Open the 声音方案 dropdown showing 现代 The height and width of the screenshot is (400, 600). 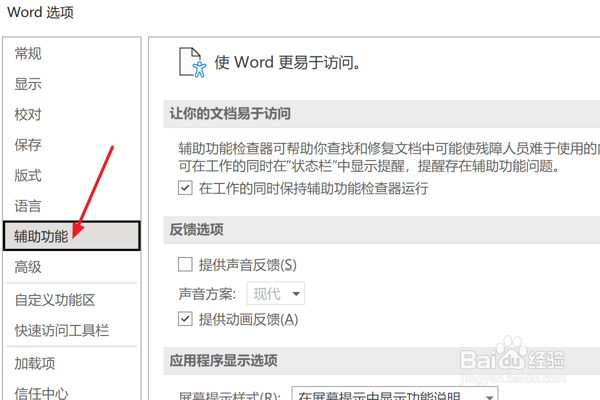point(276,294)
